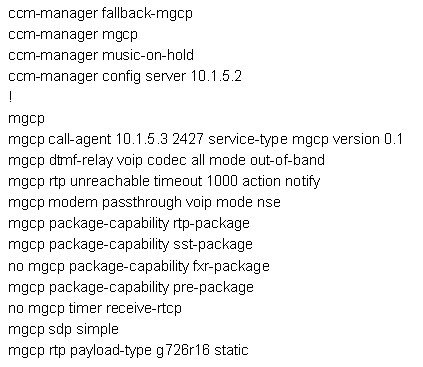Select the rtp unreachable timeout 1000 line
This screenshot has height=367, width=423.
coord(164,181)
